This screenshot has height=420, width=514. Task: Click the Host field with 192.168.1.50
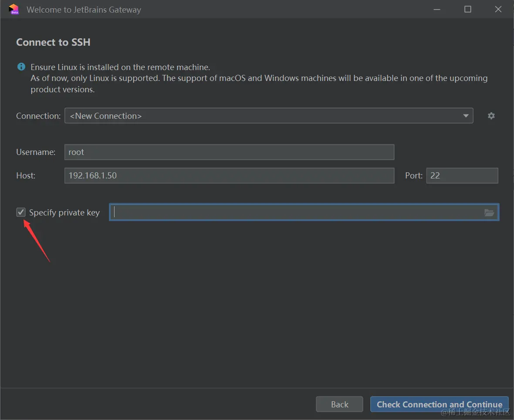coord(229,175)
